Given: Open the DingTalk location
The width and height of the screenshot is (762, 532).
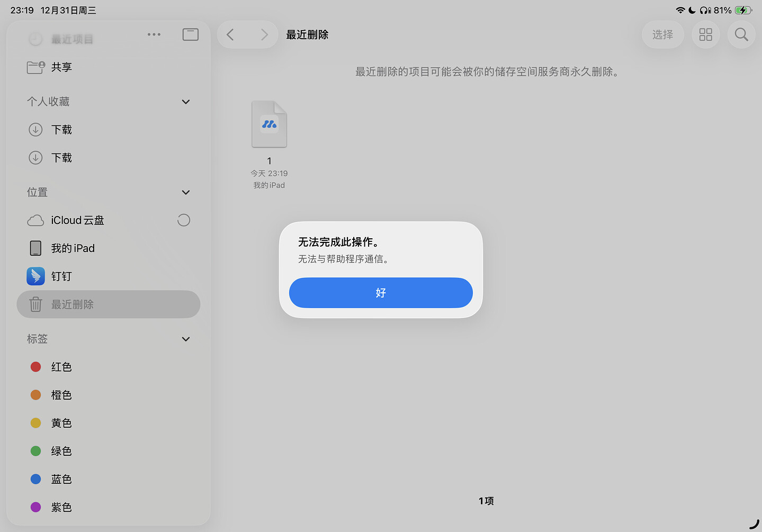Looking at the screenshot, I should click(61, 276).
